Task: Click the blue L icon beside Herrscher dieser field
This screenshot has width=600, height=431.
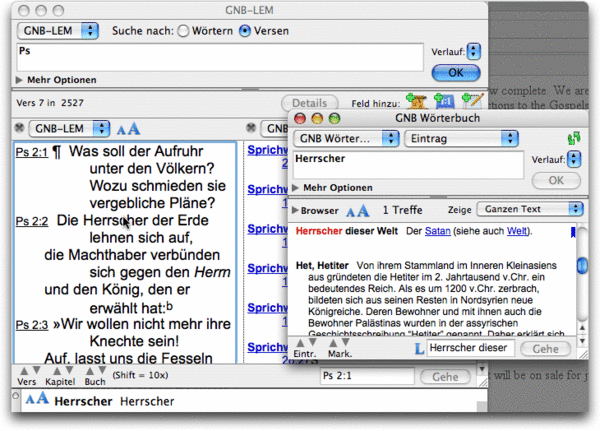Action: [x=419, y=348]
